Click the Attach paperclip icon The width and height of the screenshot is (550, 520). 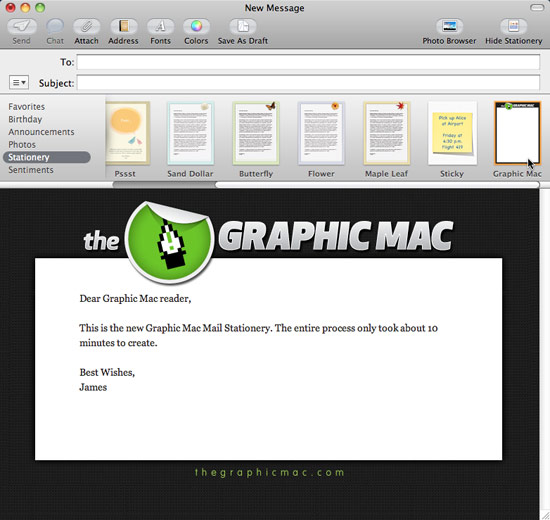(86, 26)
